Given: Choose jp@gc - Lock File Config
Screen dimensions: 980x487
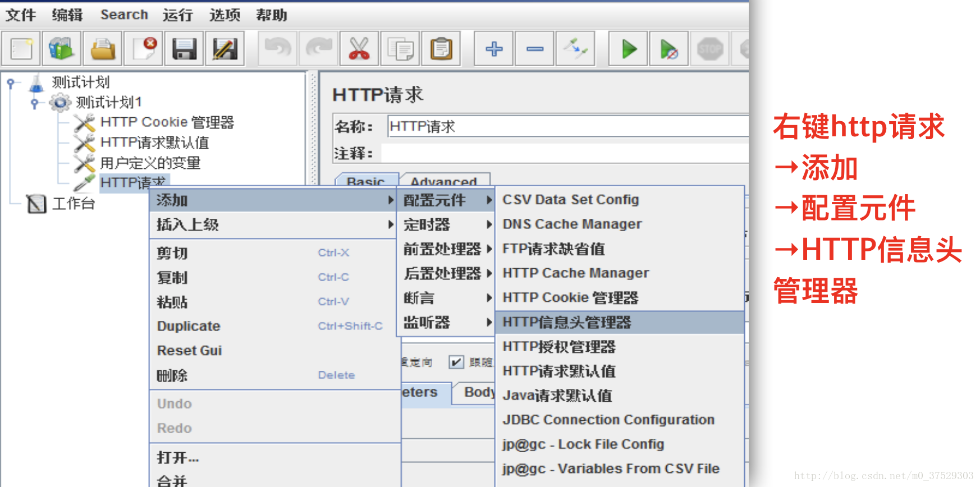Looking at the screenshot, I should click(x=620, y=444).
